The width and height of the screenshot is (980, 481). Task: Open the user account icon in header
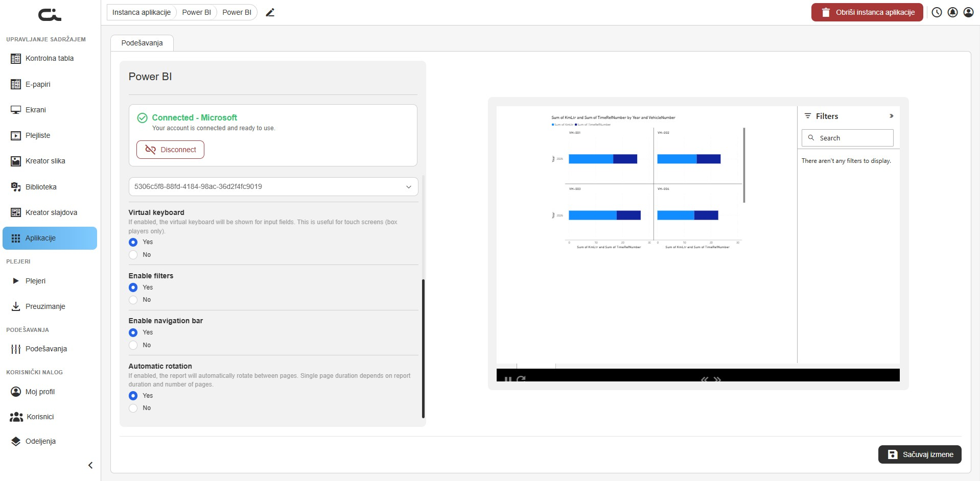click(968, 12)
